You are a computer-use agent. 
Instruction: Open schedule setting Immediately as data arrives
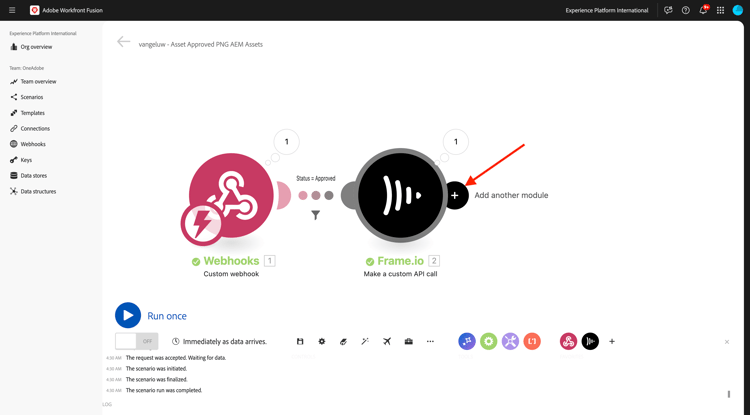pos(219,341)
